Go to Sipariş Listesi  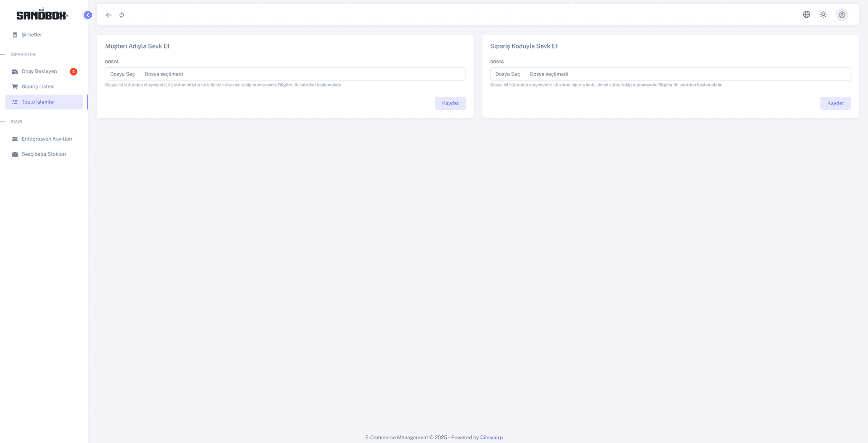[38, 87]
